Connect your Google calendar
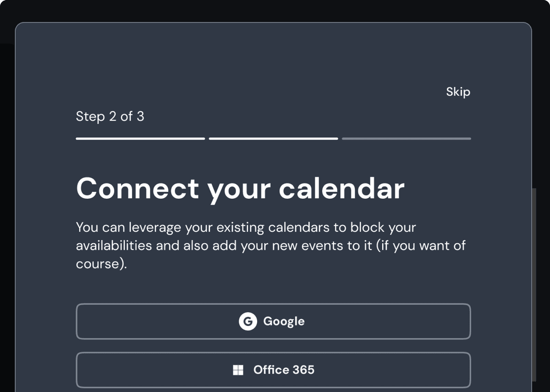 273,321
